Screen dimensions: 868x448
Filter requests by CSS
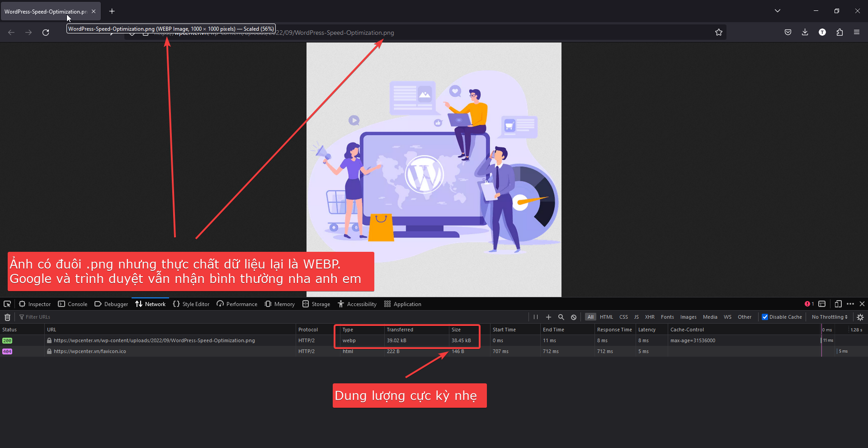623,317
